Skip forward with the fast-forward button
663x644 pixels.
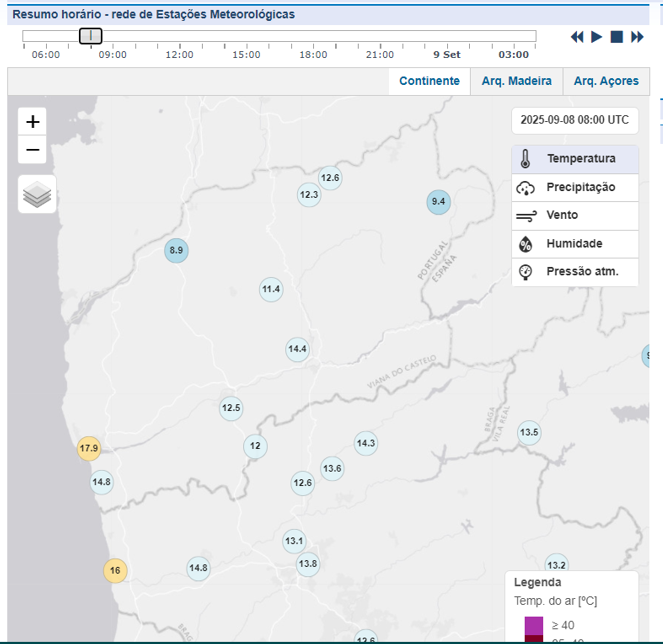pyautogui.click(x=637, y=37)
